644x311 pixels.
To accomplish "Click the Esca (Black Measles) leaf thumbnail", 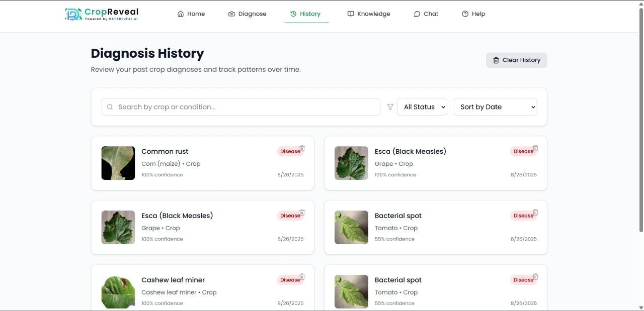I will coord(351,163).
